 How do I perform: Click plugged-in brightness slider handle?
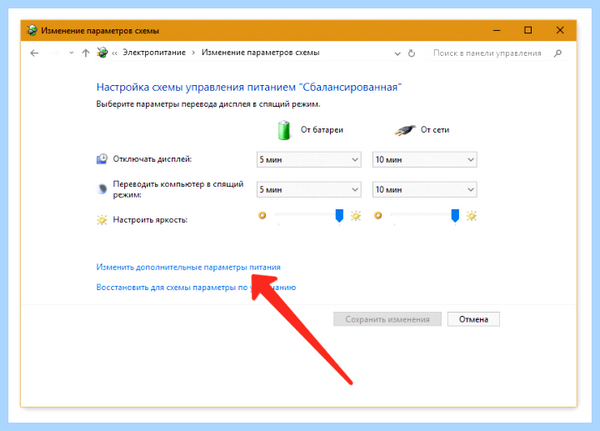point(455,216)
